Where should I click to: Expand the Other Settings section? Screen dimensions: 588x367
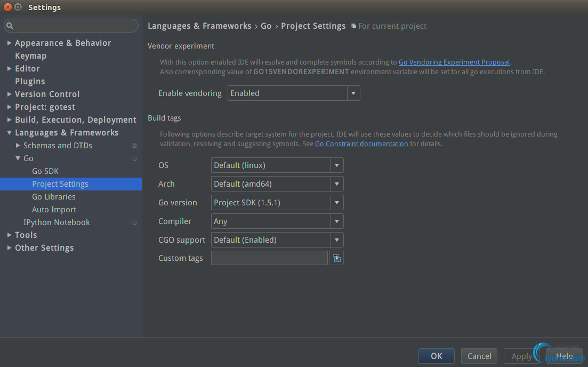point(10,248)
